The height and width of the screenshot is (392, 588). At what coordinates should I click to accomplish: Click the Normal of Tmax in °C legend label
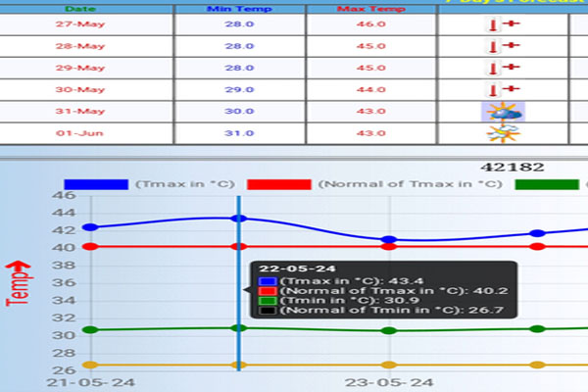click(x=411, y=184)
